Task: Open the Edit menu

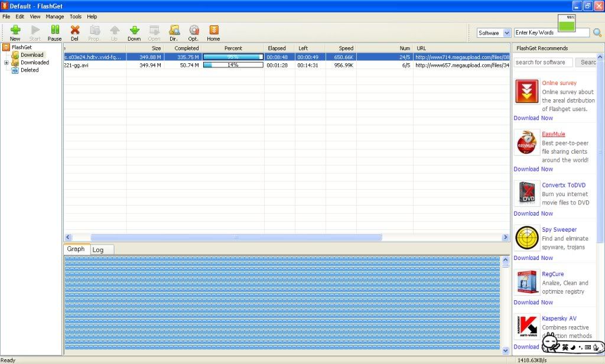Action: [19, 17]
